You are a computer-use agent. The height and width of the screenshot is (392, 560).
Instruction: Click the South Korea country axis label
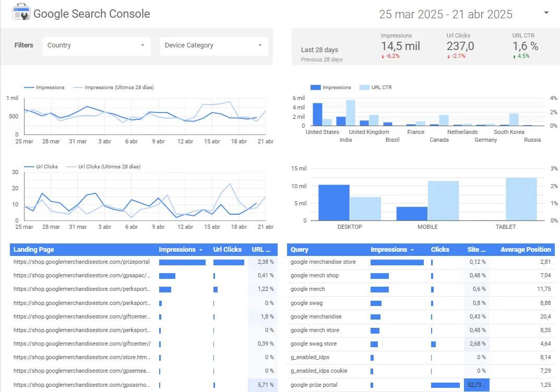(509, 132)
